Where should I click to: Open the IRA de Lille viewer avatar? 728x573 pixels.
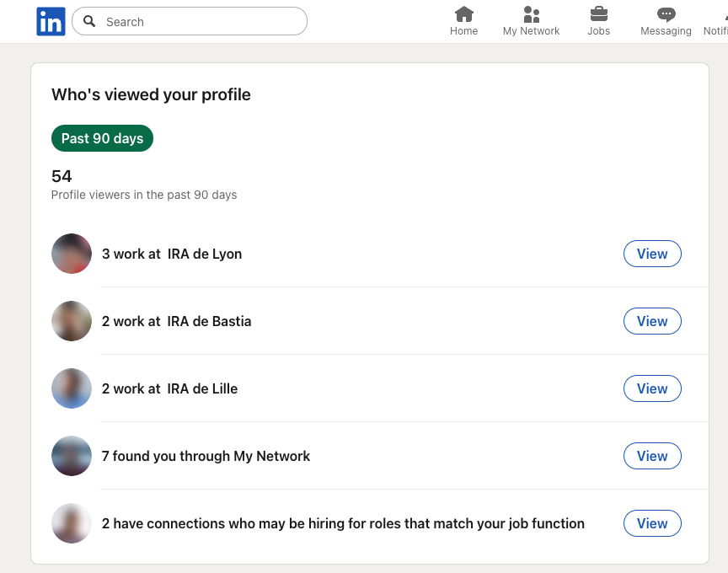click(71, 388)
